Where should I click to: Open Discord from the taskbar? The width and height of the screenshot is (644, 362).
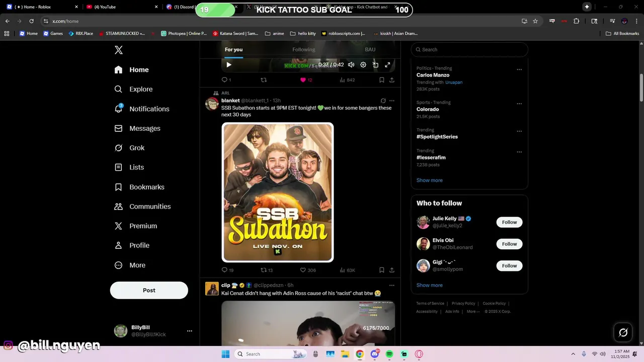coord(375,354)
